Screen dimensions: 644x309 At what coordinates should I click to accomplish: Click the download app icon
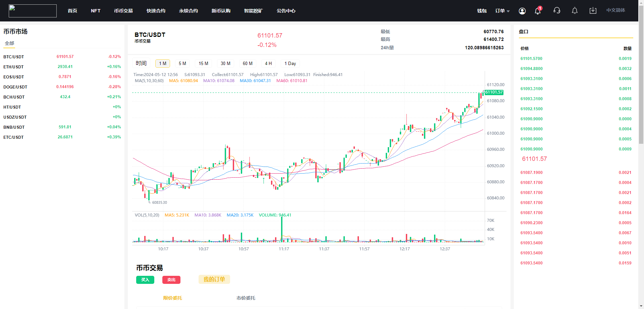593,11
